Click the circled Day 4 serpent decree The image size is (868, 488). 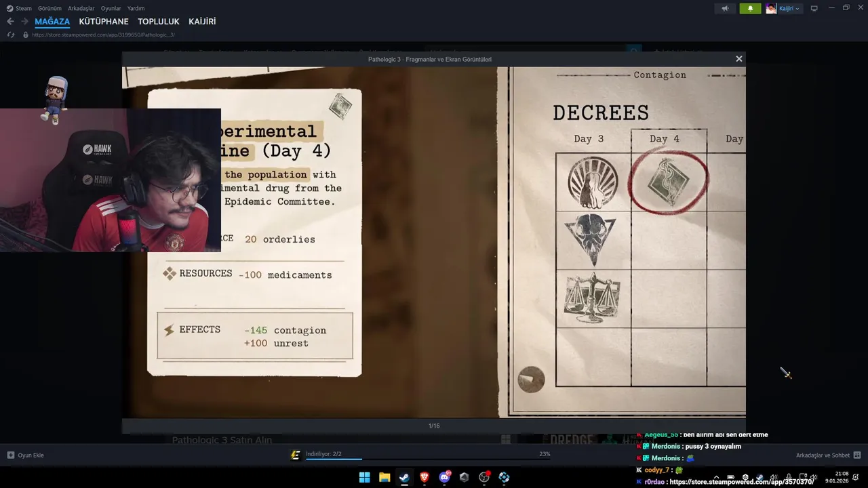669,182
